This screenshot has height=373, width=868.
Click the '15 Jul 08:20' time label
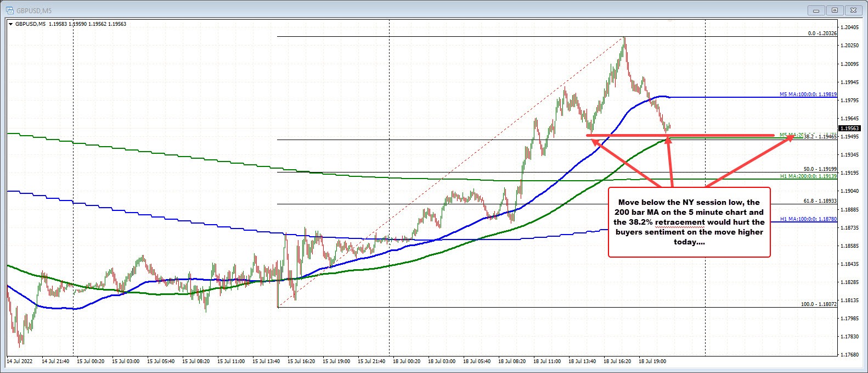tap(196, 362)
